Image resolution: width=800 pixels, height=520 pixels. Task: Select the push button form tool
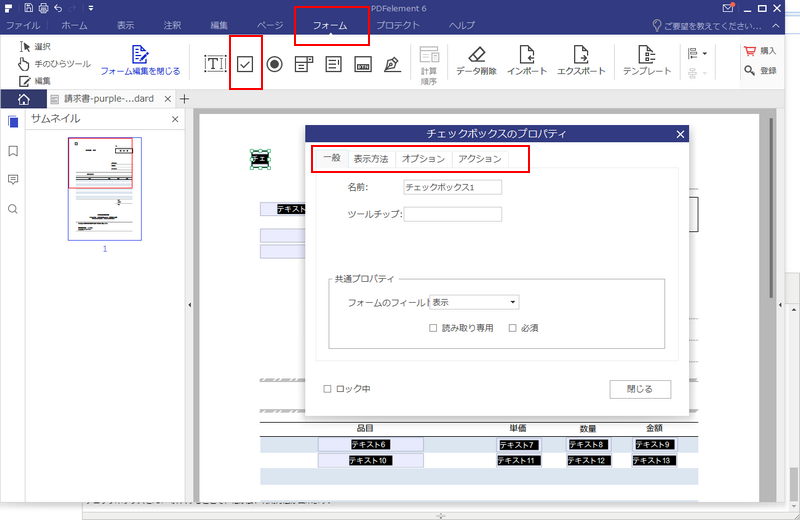coord(363,64)
